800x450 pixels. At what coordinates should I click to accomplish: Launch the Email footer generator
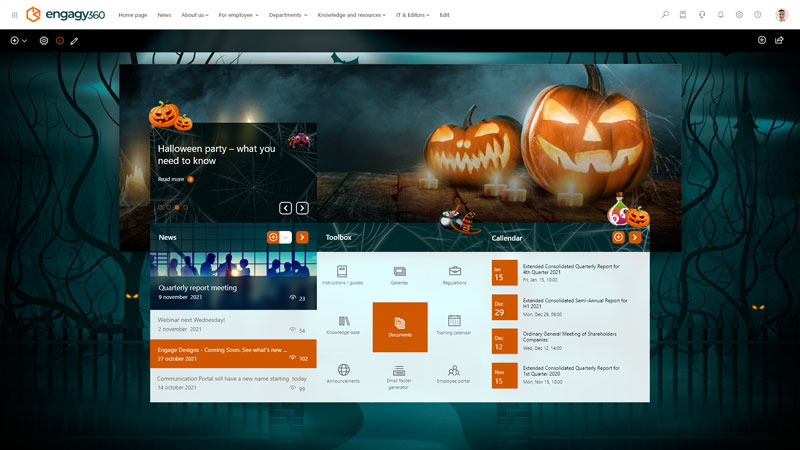coord(399,374)
